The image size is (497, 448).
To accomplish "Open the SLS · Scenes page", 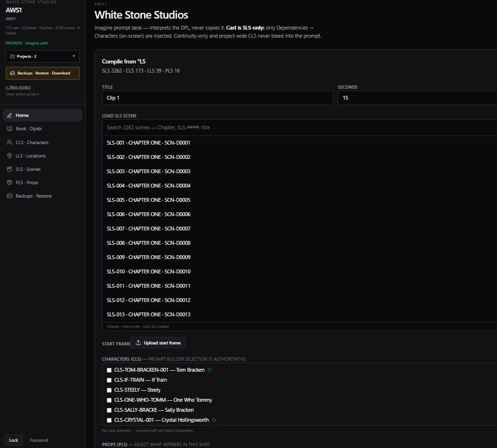I will (42, 169).
